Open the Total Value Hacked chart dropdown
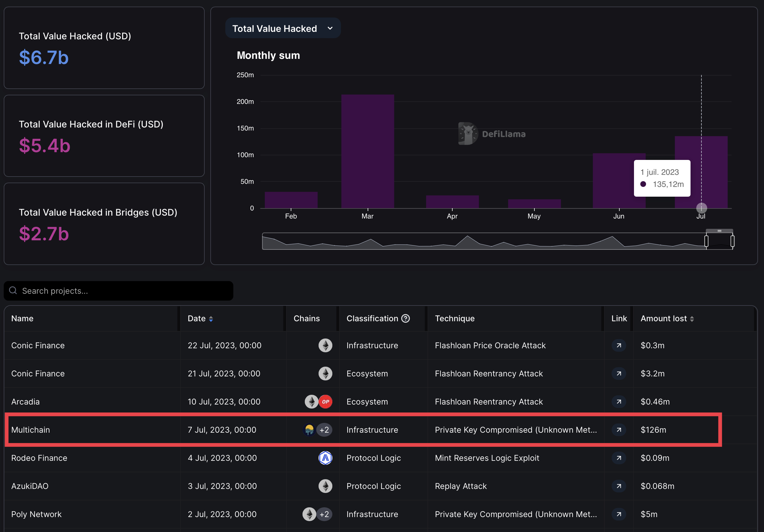The height and width of the screenshot is (532, 764). pyautogui.click(x=283, y=28)
